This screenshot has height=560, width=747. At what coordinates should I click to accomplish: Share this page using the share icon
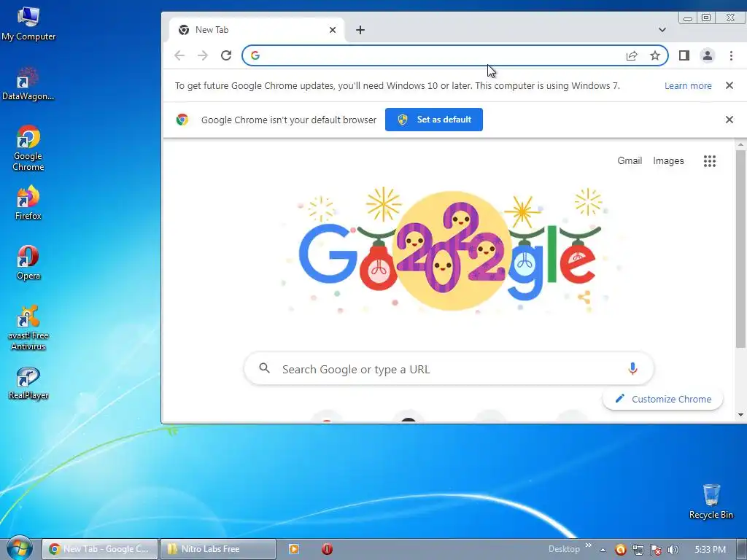632,55
